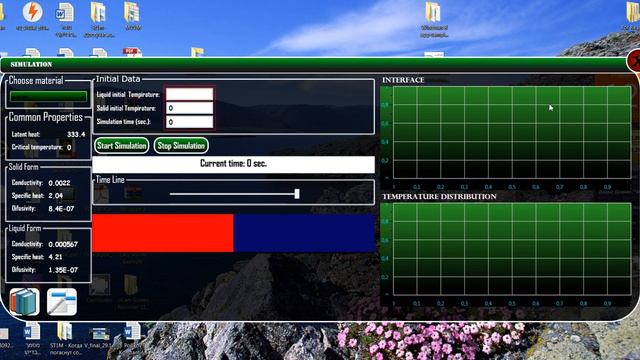This screenshot has height=360, width=640.
Task: Select the Critical temperature value 0
Action: pos(69,147)
